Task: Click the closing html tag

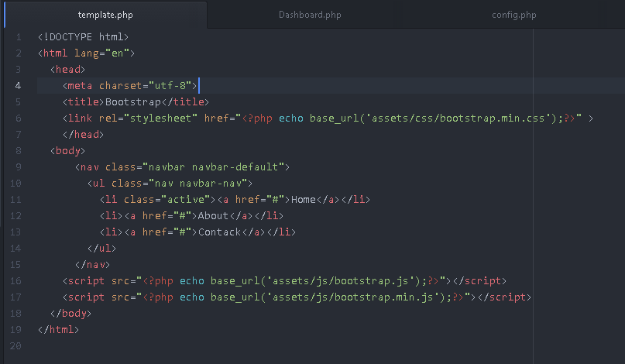Action: 58,330
